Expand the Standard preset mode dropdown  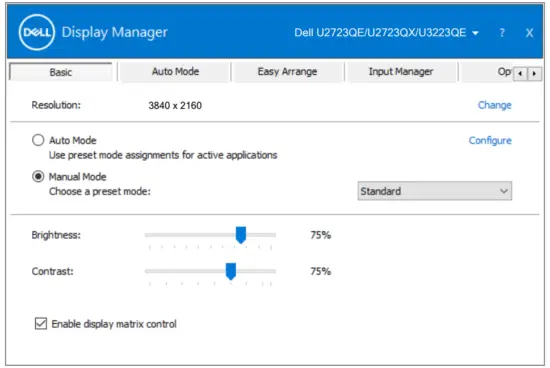point(435,191)
